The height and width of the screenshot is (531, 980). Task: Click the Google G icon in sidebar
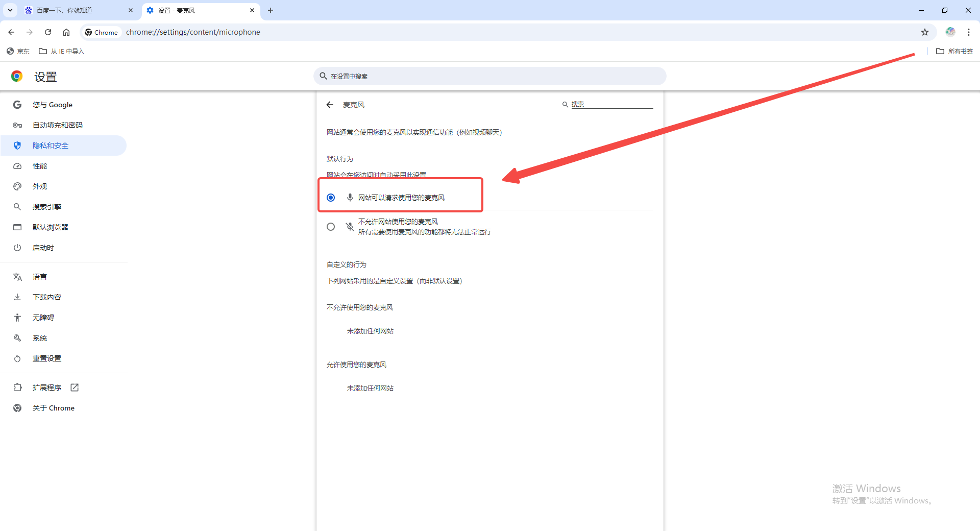[x=17, y=105]
